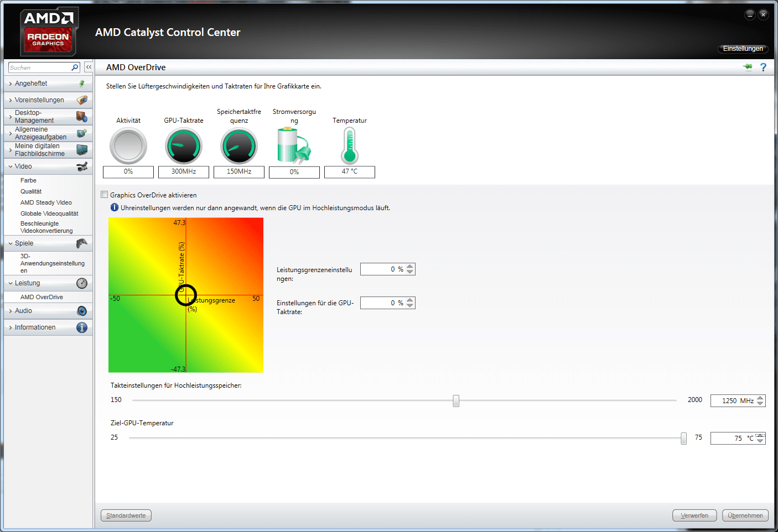This screenshot has height=532, width=778.
Task: Enable Graphics OverDrive checkbox
Action: coord(104,195)
